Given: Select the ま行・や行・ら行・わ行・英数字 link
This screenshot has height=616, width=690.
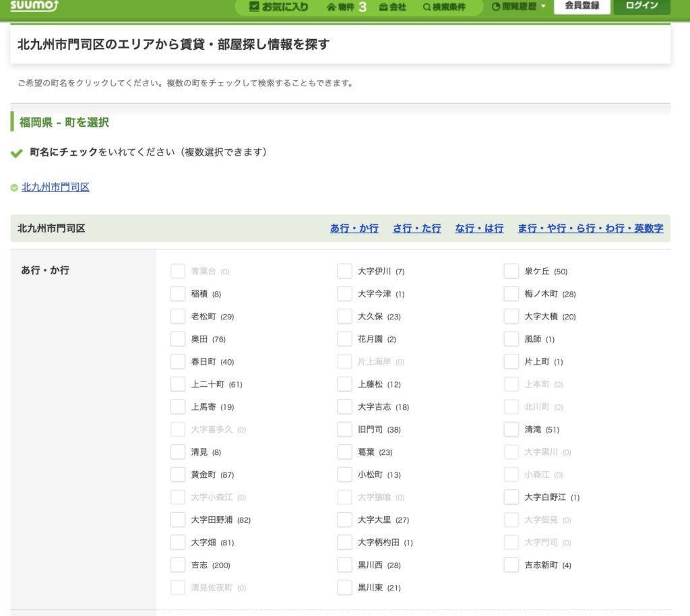Looking at the screenshot, I should pyautogui.click(x=591, y=228).
